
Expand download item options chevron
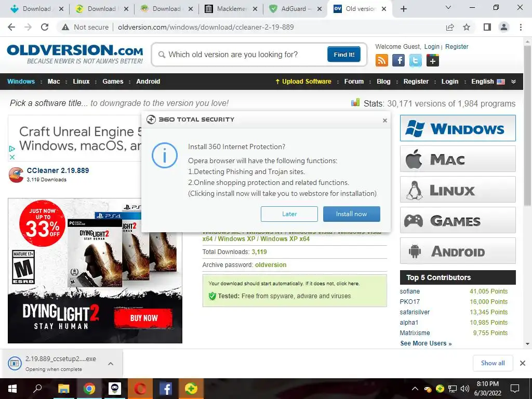click(111, 363)
